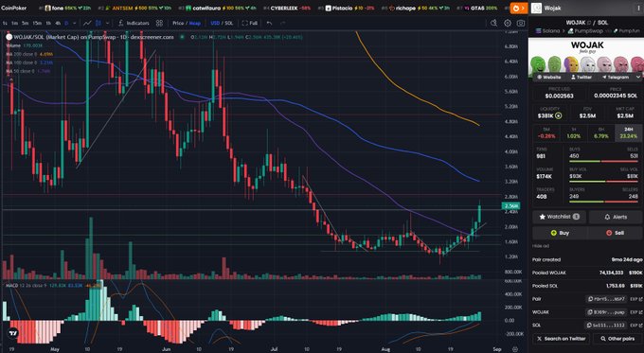Screen dimensions: 644x353
Task: Click the redo arrow icon
Action: click(282, 24)
